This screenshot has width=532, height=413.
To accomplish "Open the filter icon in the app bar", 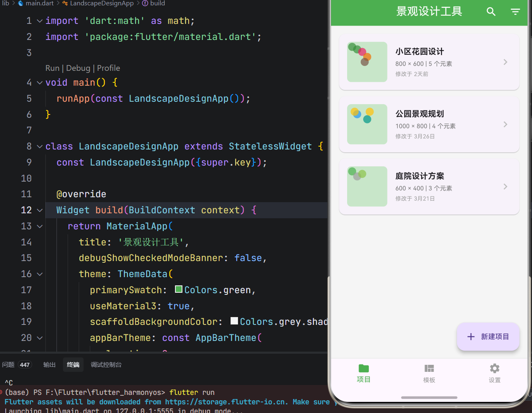I will [515, 12].
